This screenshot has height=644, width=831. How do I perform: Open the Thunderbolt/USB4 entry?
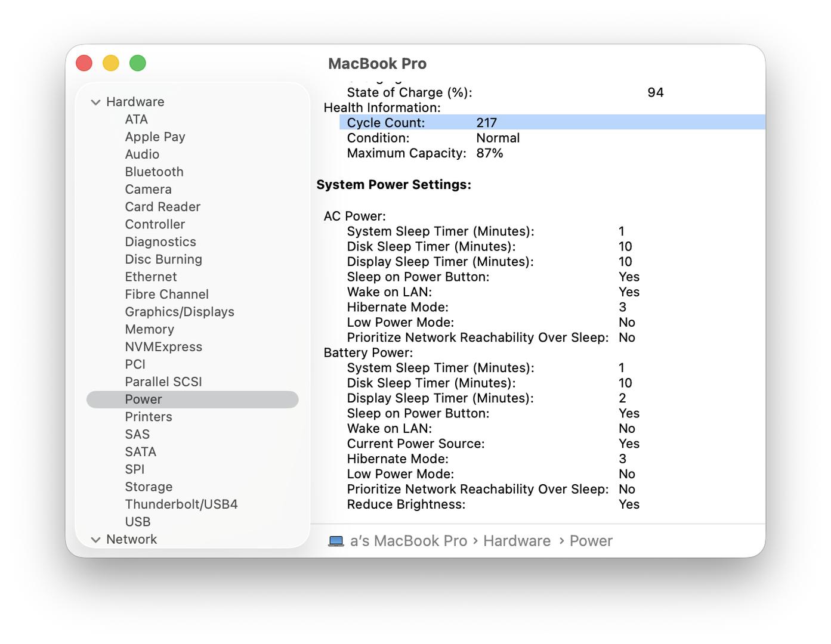click(181, 504)
